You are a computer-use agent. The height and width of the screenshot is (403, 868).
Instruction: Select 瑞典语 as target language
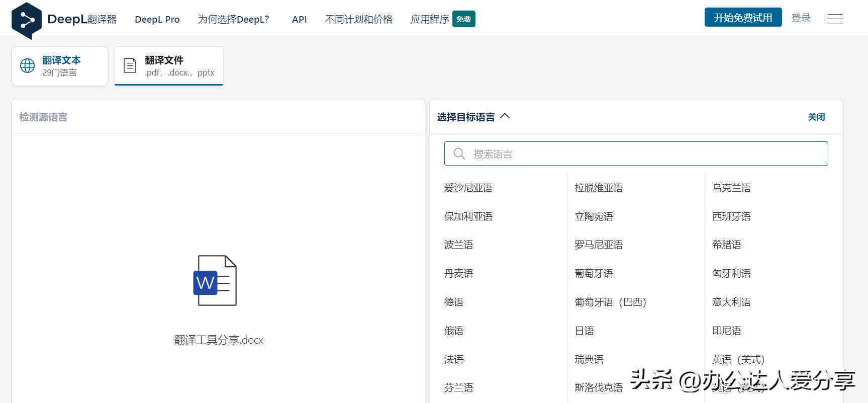589,359
